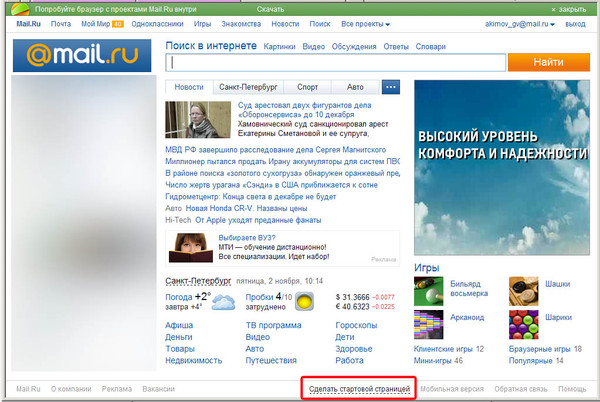Switch to the Авто tab

coord(355,87)
